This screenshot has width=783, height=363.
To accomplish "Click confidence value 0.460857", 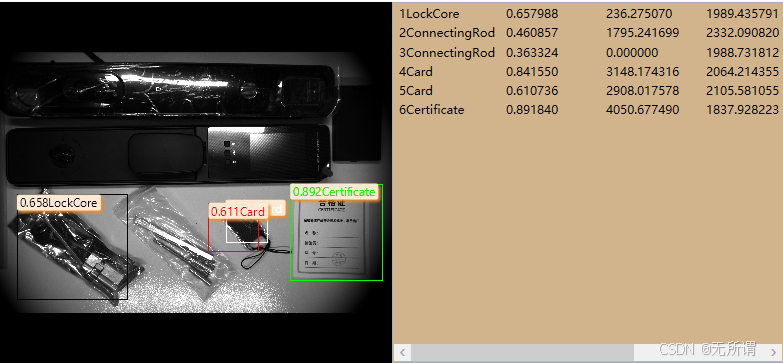I will pos(532,33).
